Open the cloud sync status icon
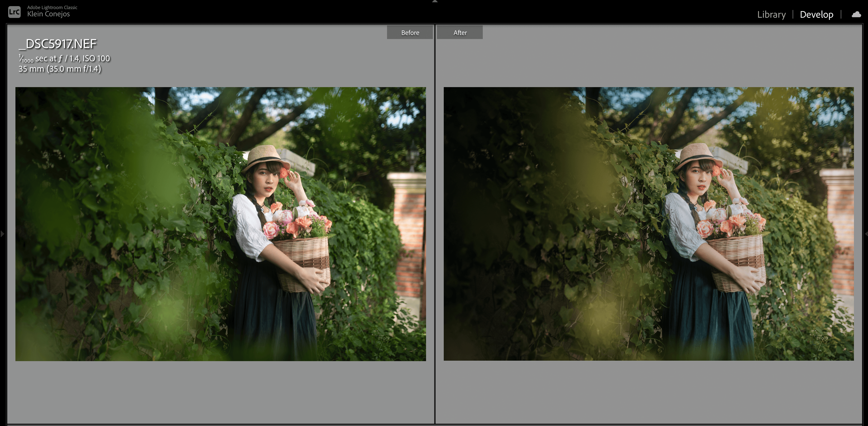This screenshot has width=868, height=426. coord(856,15)
